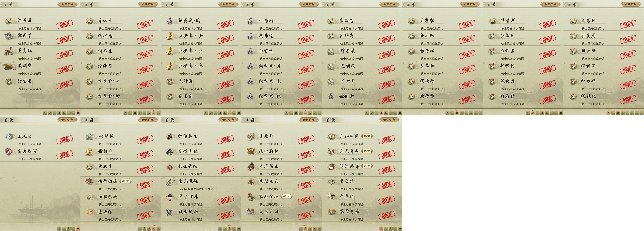Click the yin-yang icon for 阴阳两界
The width and height of the screenshot is (644, 231).
[x=331, y=167]
